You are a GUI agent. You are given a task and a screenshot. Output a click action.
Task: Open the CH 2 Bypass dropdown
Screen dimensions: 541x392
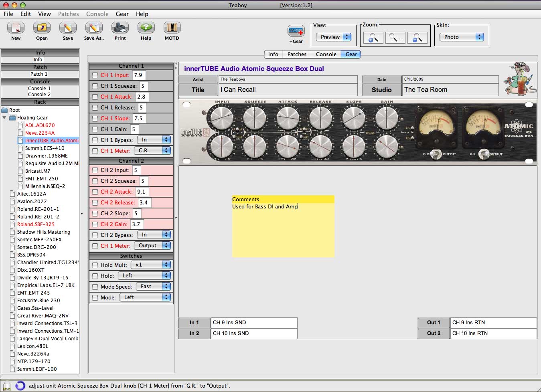pos(154,235)
